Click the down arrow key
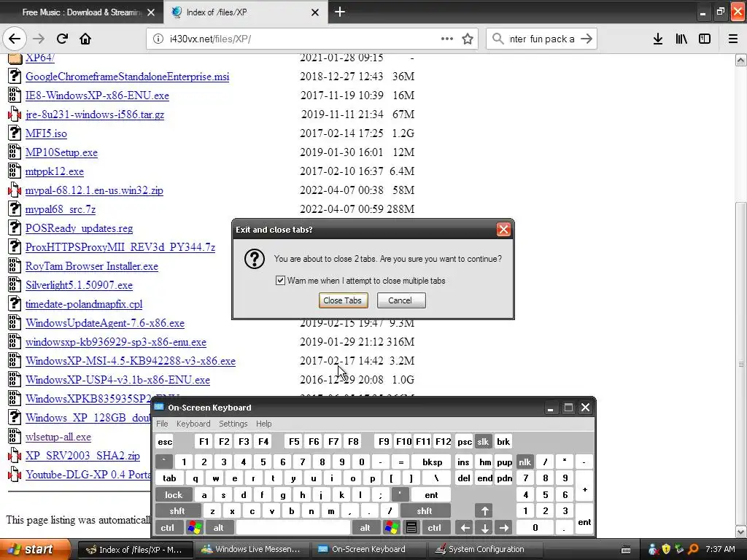This screenshot has width=747, height=560. 484,528
